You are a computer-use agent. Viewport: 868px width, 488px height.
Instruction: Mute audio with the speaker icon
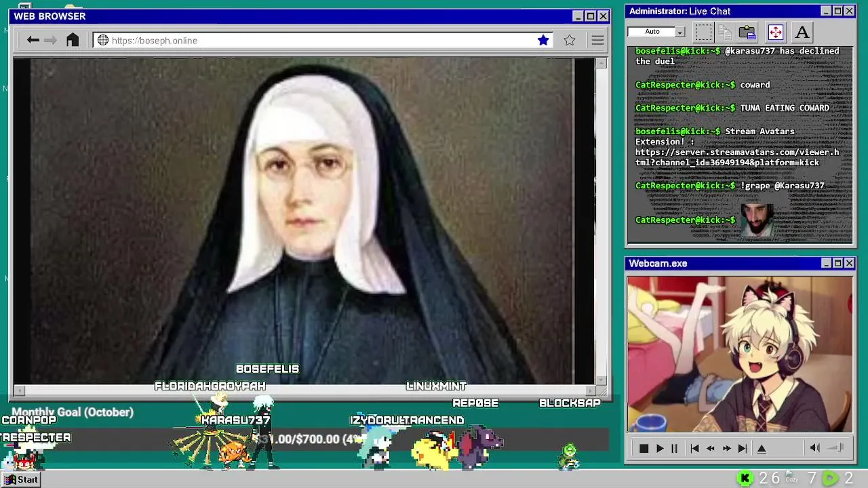814,447
